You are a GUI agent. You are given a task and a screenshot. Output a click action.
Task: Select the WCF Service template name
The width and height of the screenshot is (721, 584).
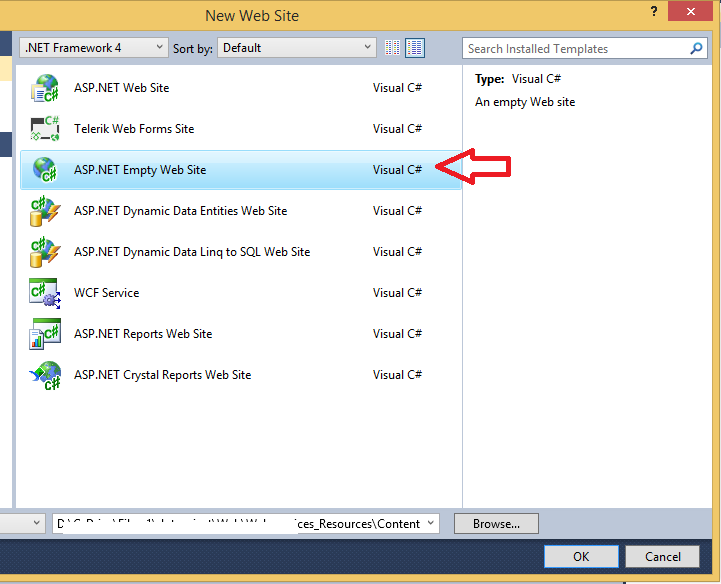click(x=107, y=293)
